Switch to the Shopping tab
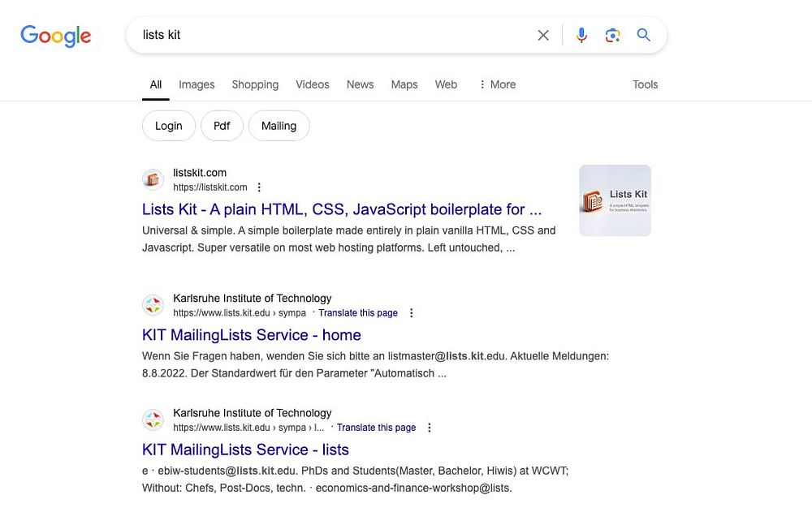 coord(255,84)
